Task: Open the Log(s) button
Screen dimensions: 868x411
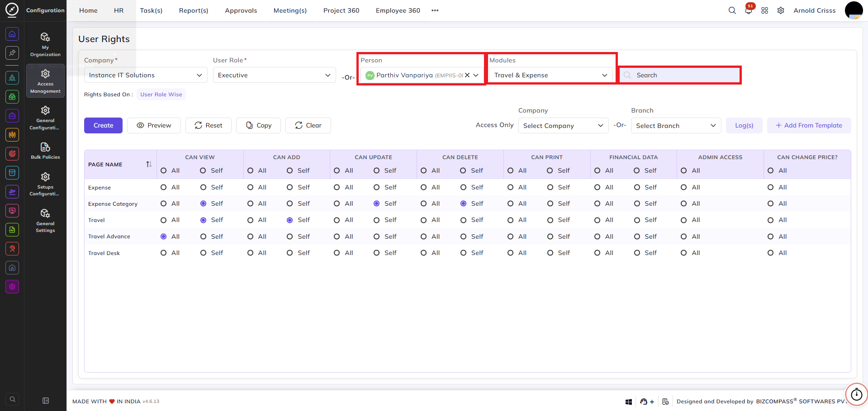Action: pyautogui.click(x=744, y=126)
